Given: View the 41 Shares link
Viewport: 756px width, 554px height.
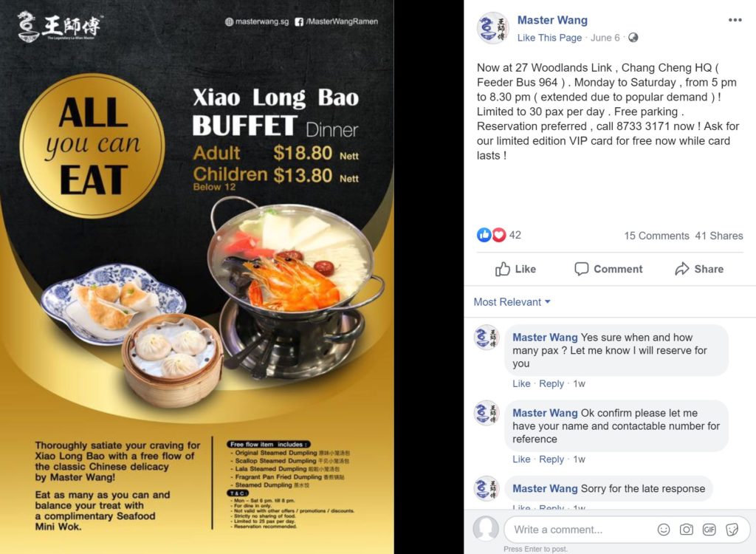Looking at the screenshot, I should coord(719,236).
